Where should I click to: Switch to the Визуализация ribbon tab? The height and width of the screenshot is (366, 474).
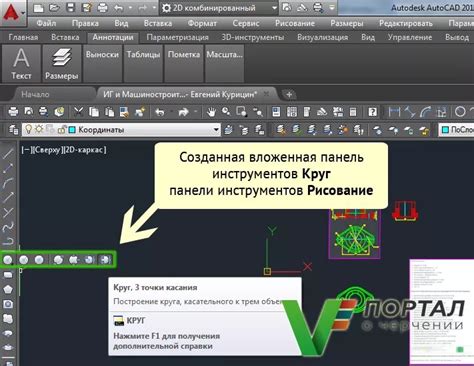click(x=323, y=37)
